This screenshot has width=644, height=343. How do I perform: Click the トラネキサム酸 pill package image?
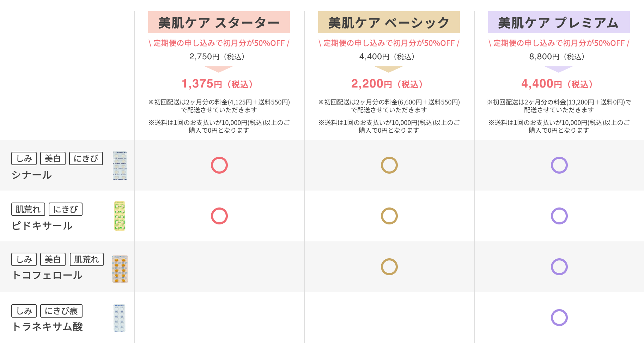pyautogui.click(x=120, y=318)
